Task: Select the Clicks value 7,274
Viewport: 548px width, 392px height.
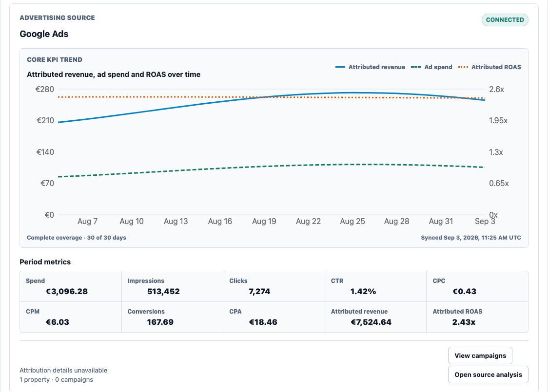Action: tap(259, 292)
